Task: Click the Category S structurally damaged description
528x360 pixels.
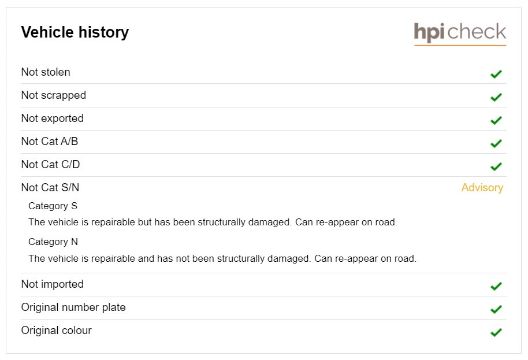Action: tap(212, 222)
